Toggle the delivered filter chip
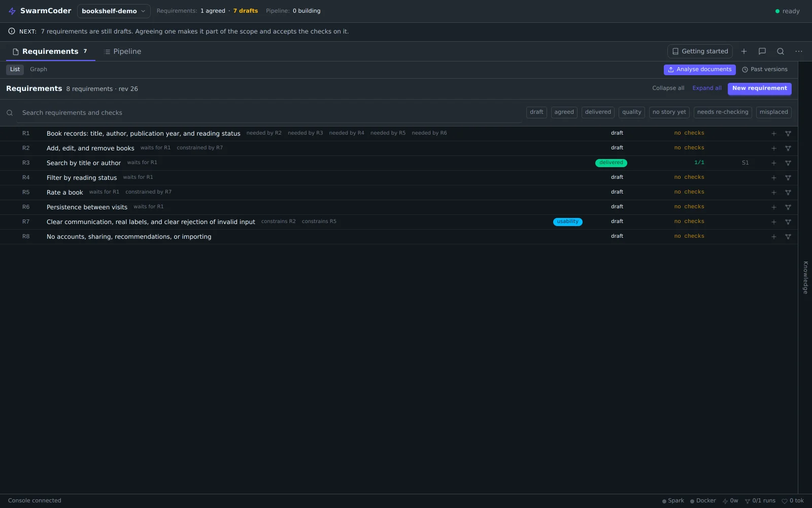The height and width of the screenshot is (508, 812). pos(598,112)
